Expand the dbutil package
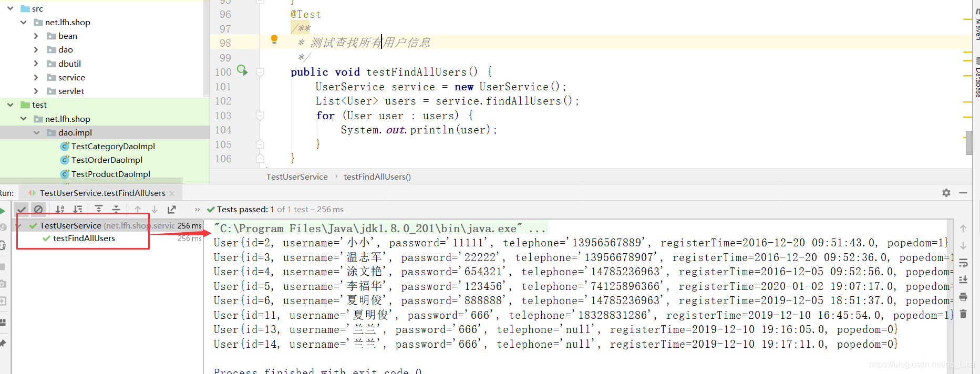Screen dimensions: 980x374 click(36, 64)
